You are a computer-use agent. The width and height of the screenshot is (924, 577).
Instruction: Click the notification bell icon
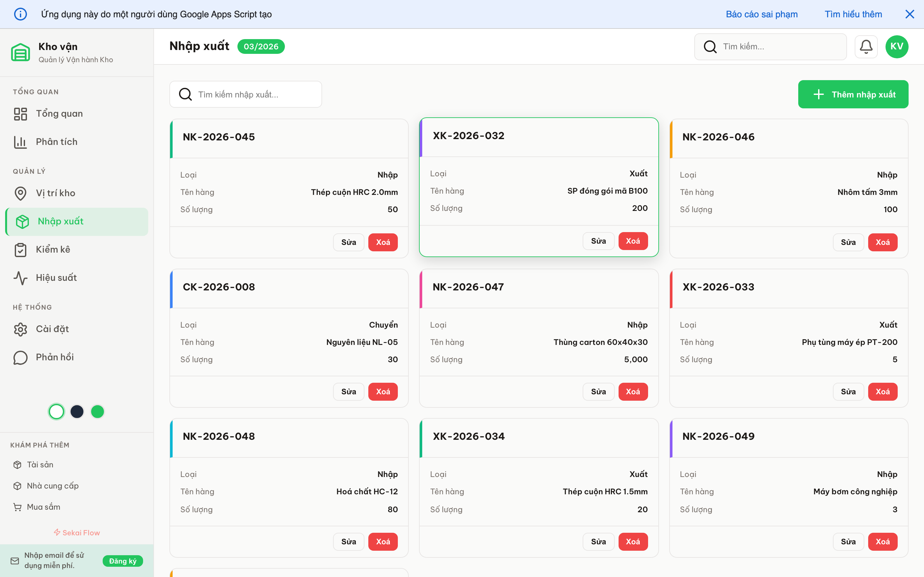pyautogui.click(x=866, y=46)
